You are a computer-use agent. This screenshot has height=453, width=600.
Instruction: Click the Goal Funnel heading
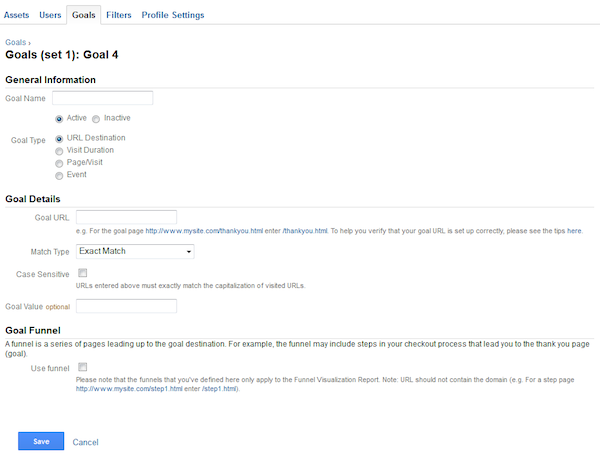pyautogui.click(x=33, y=331)
